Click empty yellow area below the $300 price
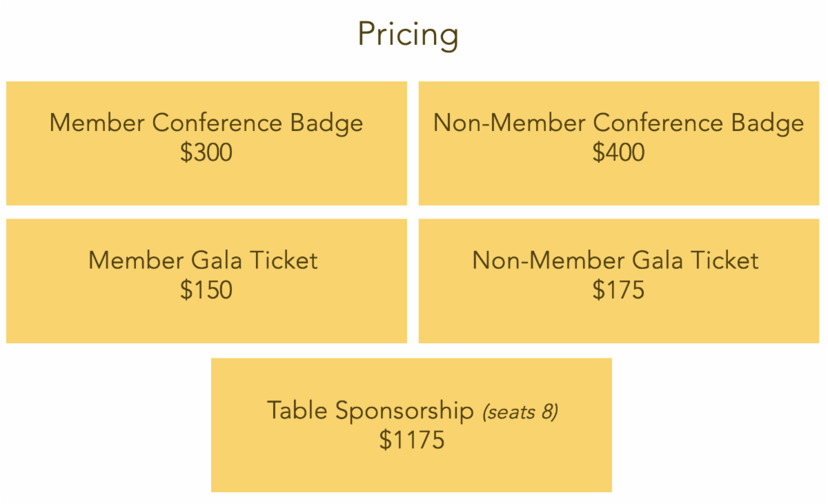The height and width of the screenshot is (504, 828). pyautogui.click(x=206, y=185)
